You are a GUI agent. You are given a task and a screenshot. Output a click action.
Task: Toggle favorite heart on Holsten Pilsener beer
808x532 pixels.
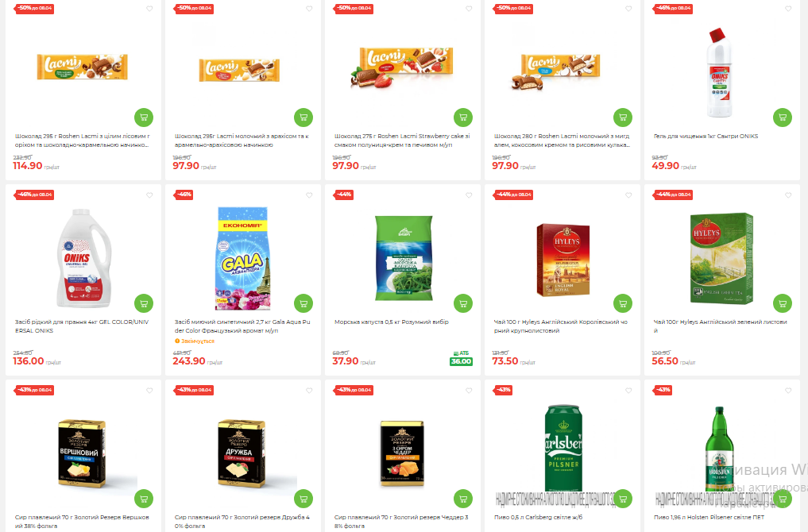788,391
